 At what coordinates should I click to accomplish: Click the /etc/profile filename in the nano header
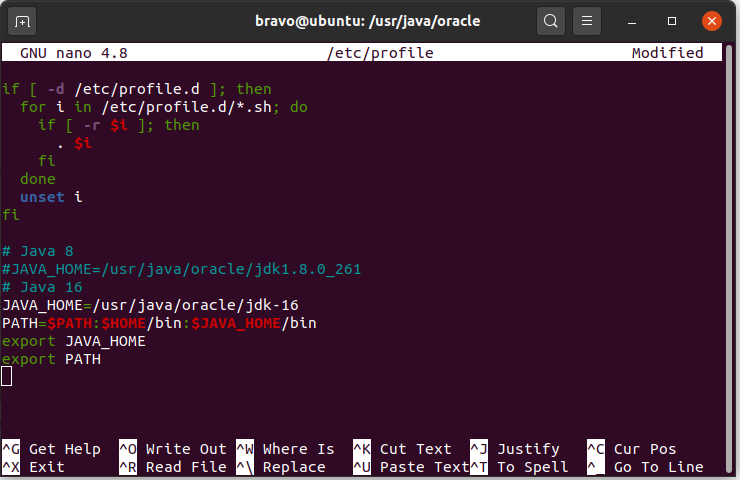[380, 53]
